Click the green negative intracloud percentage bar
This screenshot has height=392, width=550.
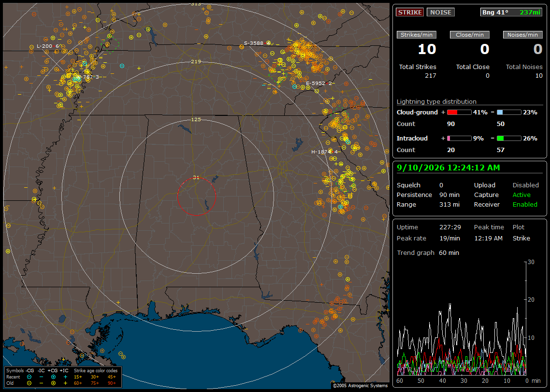509,139
